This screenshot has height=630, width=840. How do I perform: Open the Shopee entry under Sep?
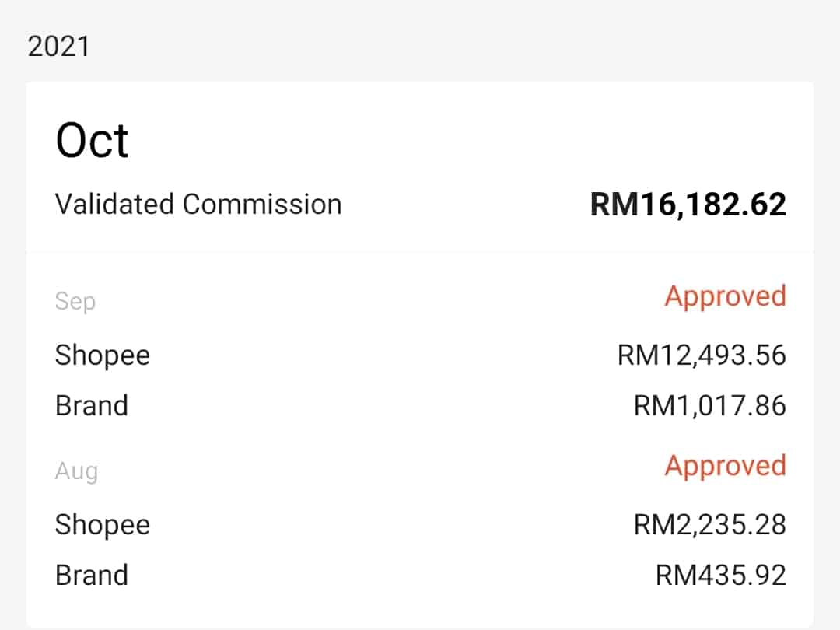[x=102, y=355]
